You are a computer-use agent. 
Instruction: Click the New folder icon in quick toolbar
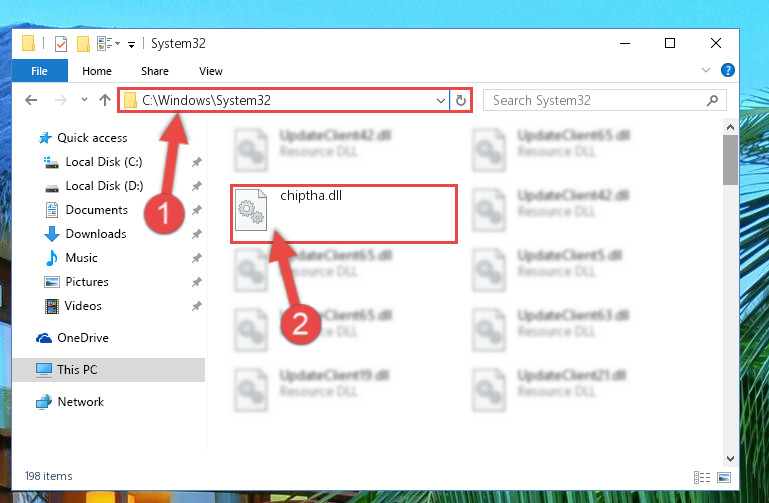(x=83, y=44)
